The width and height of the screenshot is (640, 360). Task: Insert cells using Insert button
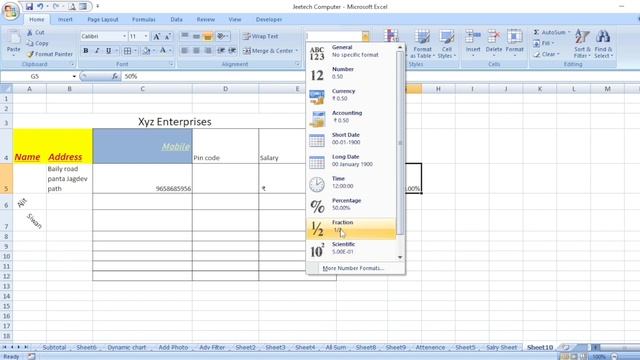[x=473, y=43]
